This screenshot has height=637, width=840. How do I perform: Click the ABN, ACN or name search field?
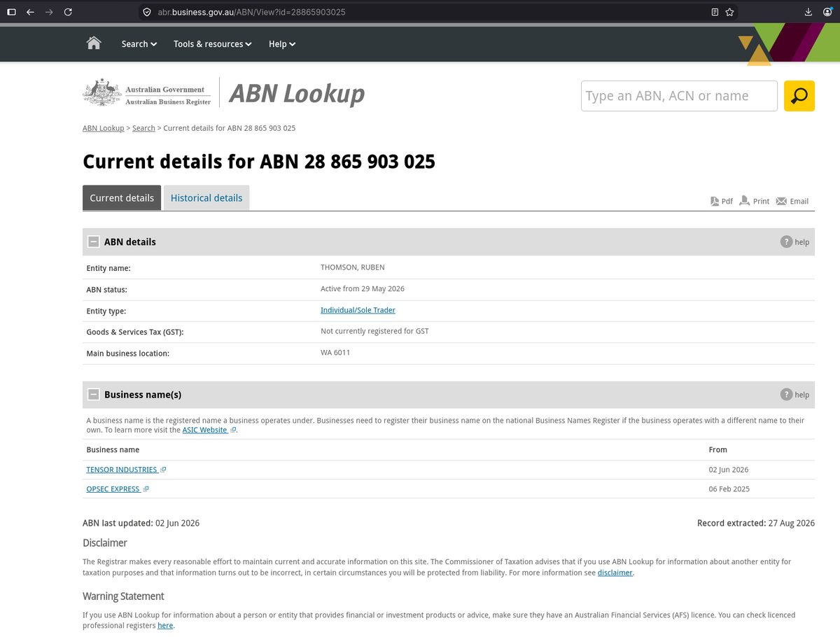(x=679, y=96)
